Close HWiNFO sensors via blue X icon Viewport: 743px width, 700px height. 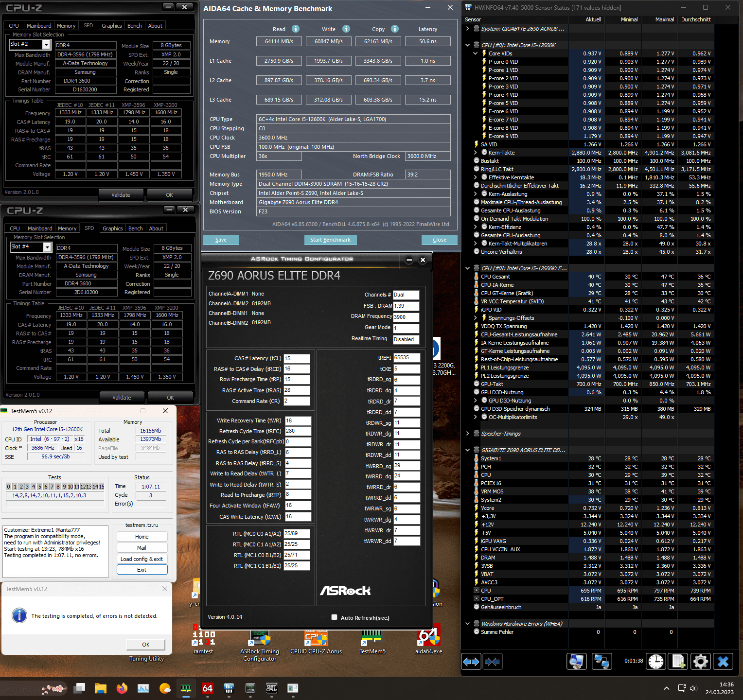coord(723,662)
